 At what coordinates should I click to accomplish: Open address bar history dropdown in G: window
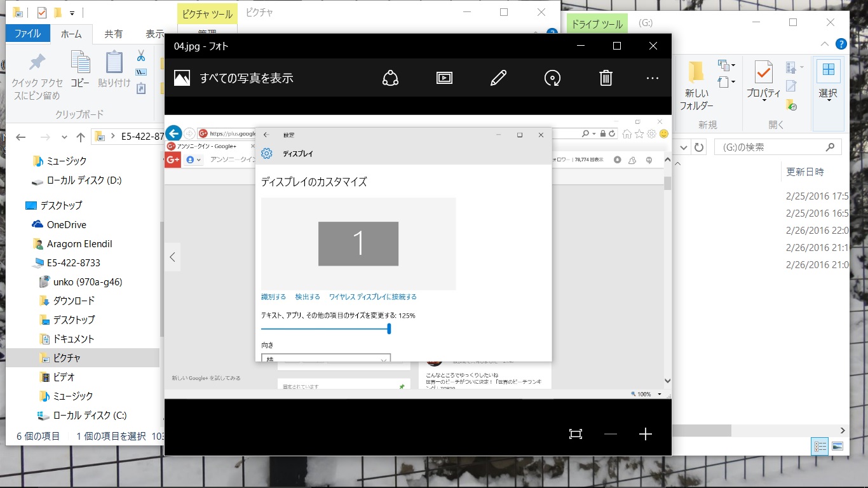coord(684,147)
